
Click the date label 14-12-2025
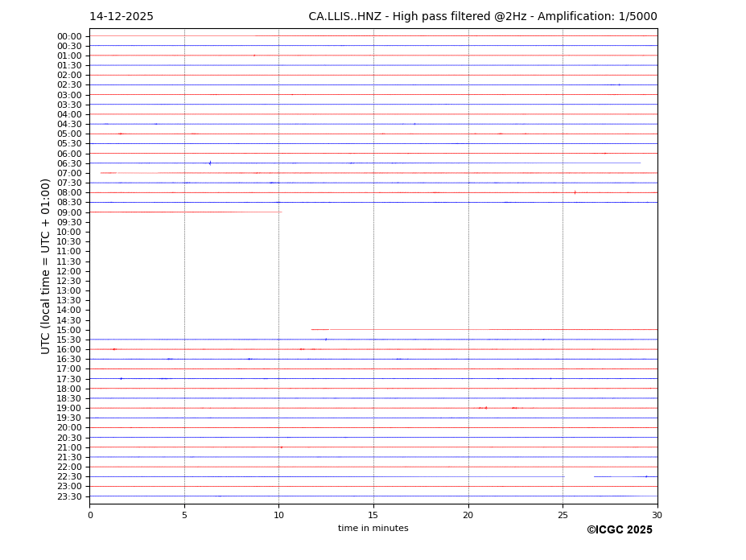pyautogui.click(x=122, y=17)
